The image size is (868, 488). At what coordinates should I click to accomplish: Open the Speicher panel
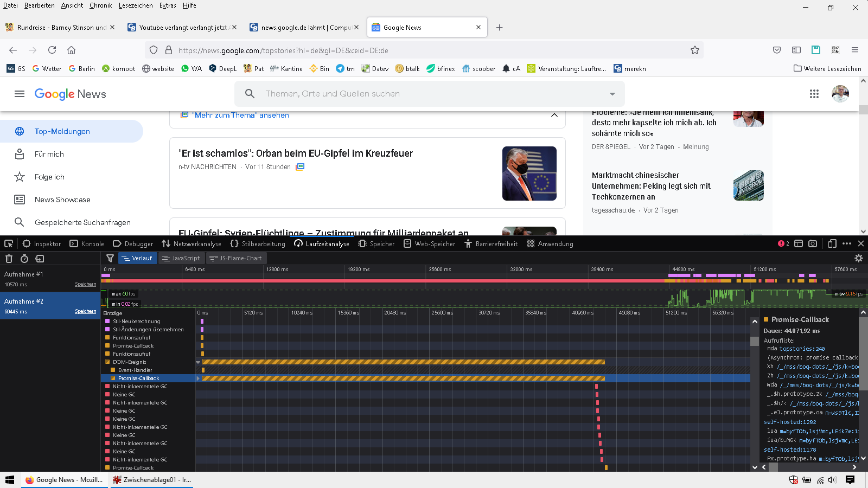pyautogui.click(x=376, y=244)
